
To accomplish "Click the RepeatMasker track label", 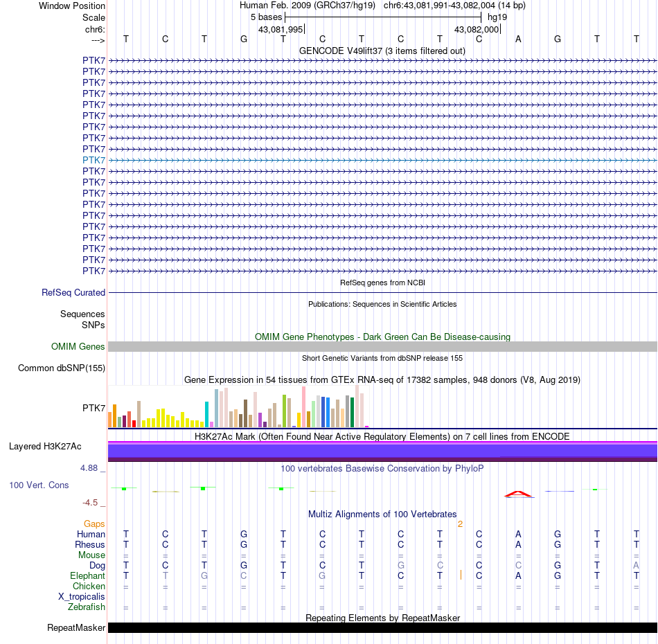I will 76,627.
